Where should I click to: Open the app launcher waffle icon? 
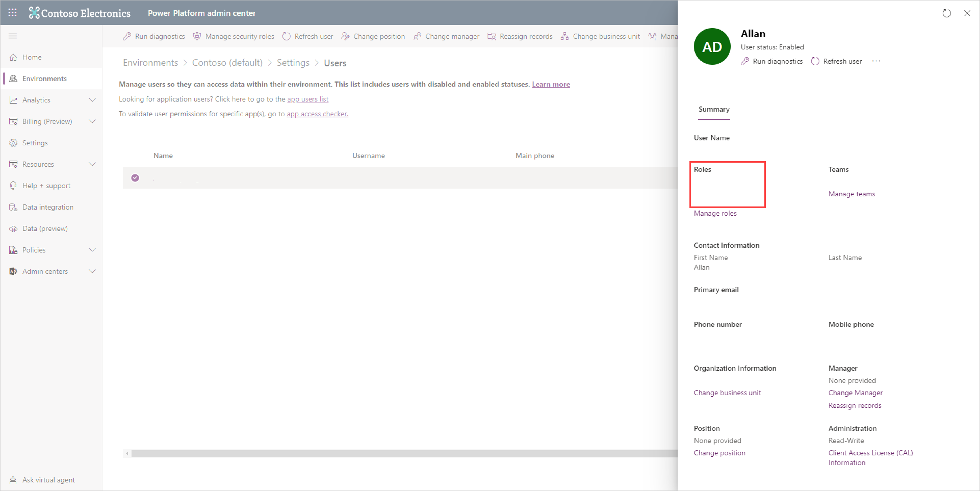click(12, 12)
